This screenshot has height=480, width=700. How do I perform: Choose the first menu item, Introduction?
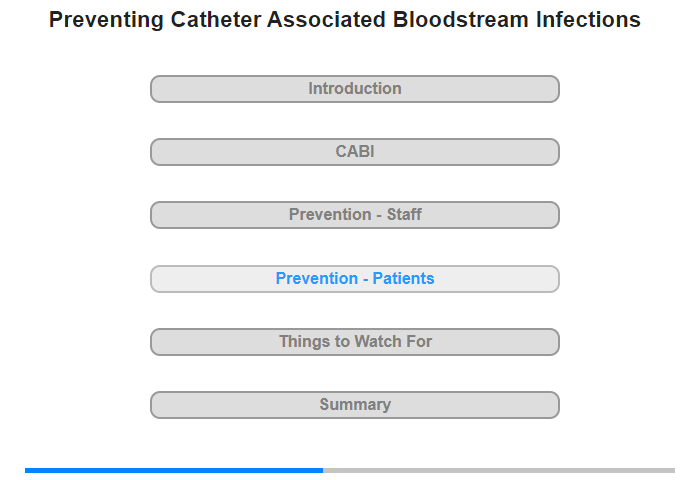tap(354, 89)
